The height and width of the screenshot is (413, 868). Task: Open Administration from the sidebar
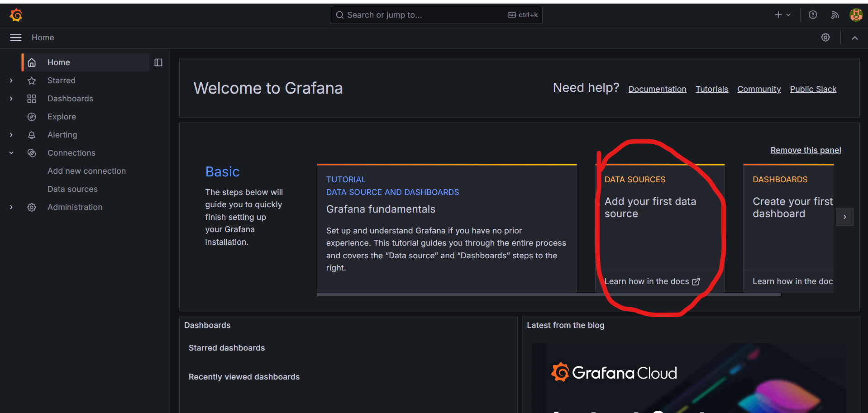click(x=75, y=207)
